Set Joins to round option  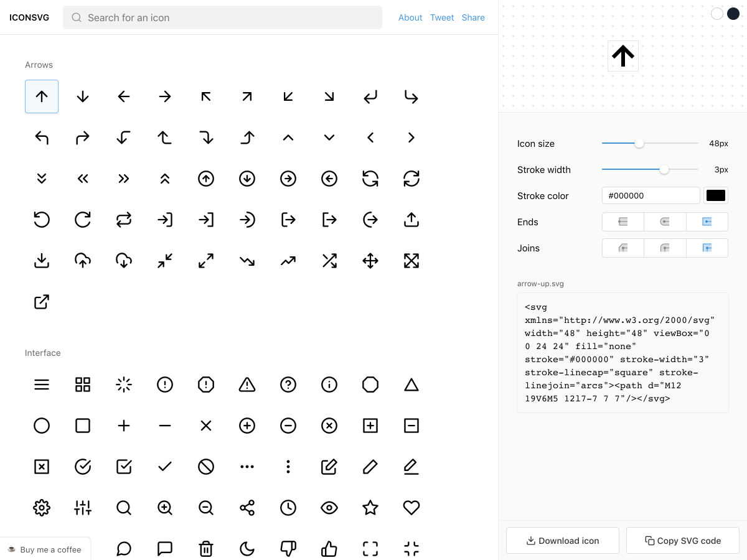[x=665, y=248]
